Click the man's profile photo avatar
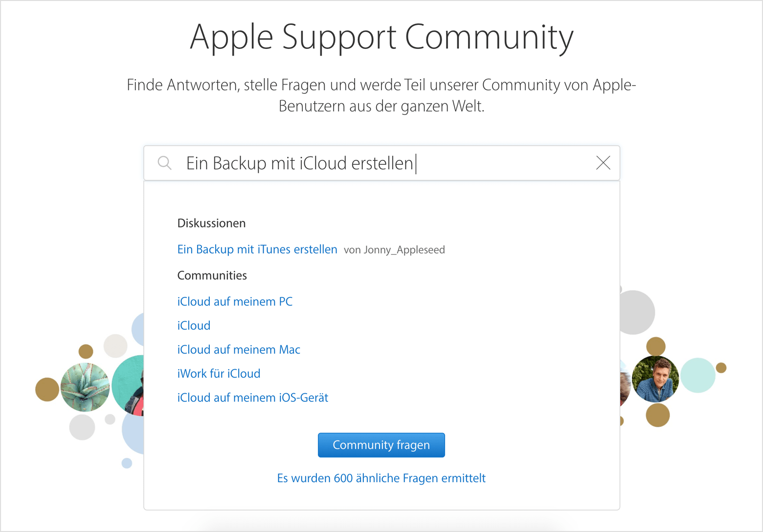Screen dimensions: 763x532 655,379
